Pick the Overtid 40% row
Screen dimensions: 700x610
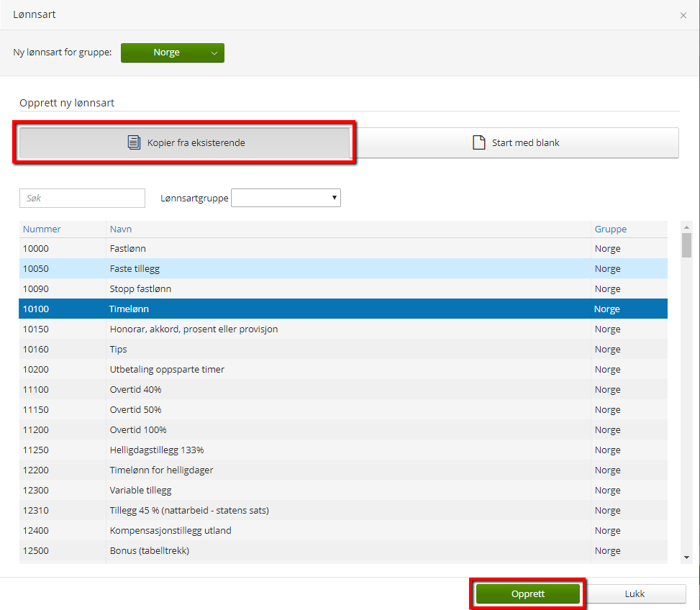[x=343, y=390]
